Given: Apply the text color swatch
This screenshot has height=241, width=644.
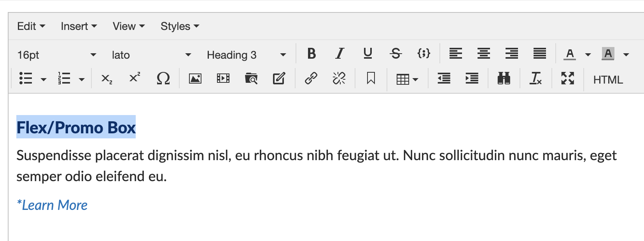Looking at the screenshot, I should [570, 54].
